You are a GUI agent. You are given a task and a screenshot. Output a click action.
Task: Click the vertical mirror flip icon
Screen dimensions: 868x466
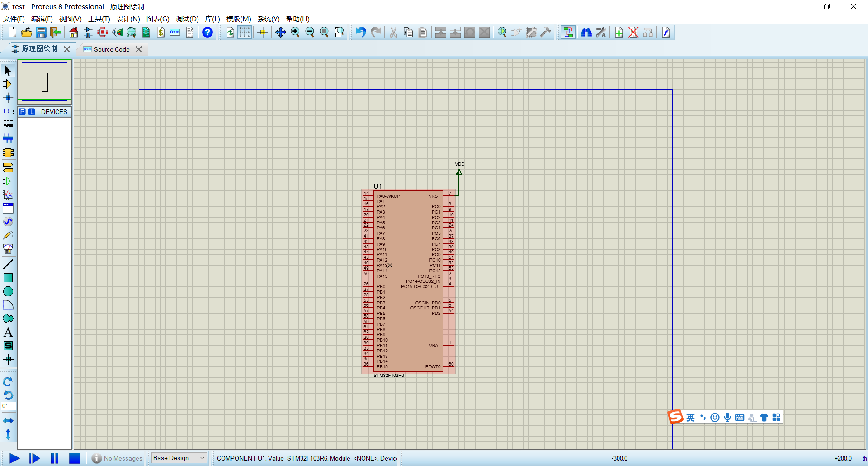coord(8,434)
